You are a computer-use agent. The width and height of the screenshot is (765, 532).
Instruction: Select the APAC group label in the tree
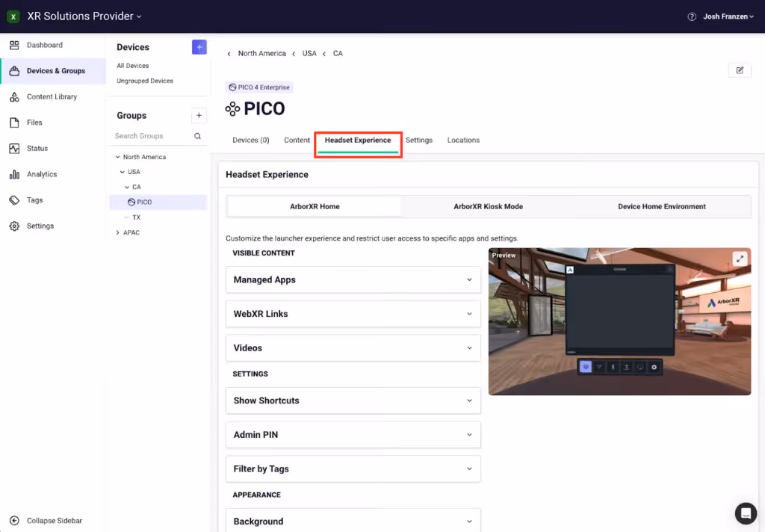coord(131,233)
